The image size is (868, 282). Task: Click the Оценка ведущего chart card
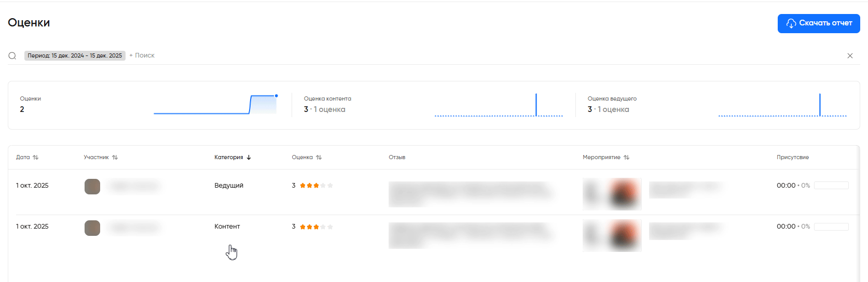coord(717,105)
